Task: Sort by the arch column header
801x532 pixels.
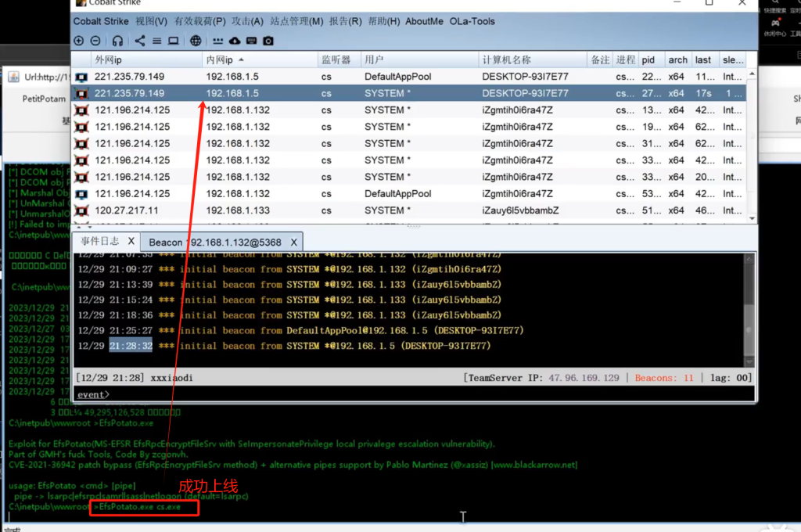Action: (x=678, y=59)
